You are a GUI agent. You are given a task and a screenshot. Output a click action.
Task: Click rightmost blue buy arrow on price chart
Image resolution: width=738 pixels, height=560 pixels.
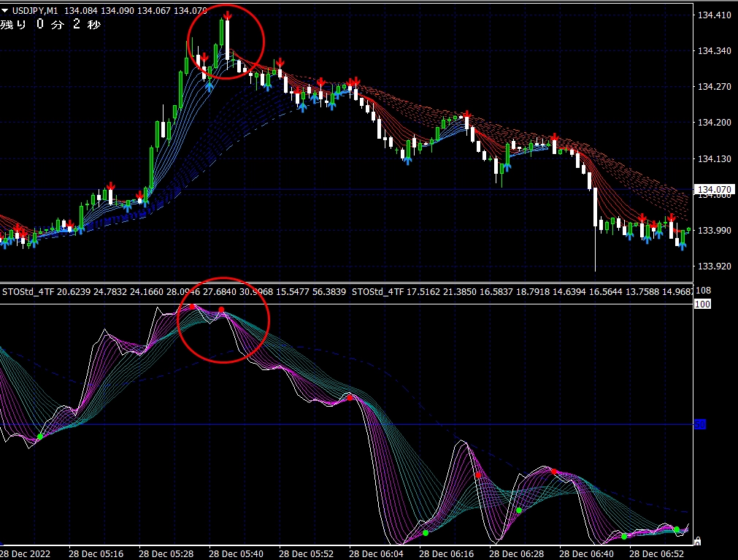683,246
